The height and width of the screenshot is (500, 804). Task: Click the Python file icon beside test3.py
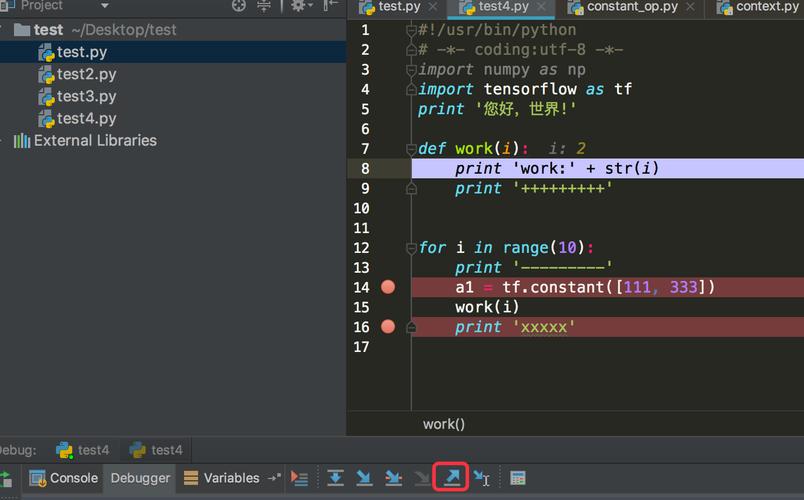coord(46,96)
